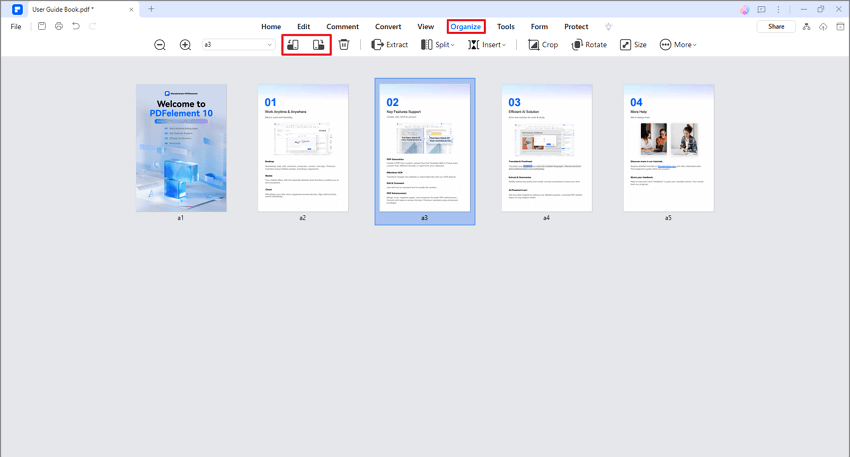Click the Rotate tool in toolbar
Image resolution: width=850 pixels, height=457 pixels.
click(x=589, y=45)
